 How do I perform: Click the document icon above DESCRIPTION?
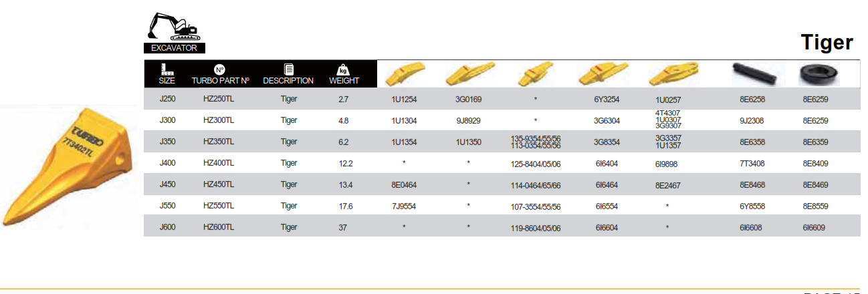tap(288, 69)
